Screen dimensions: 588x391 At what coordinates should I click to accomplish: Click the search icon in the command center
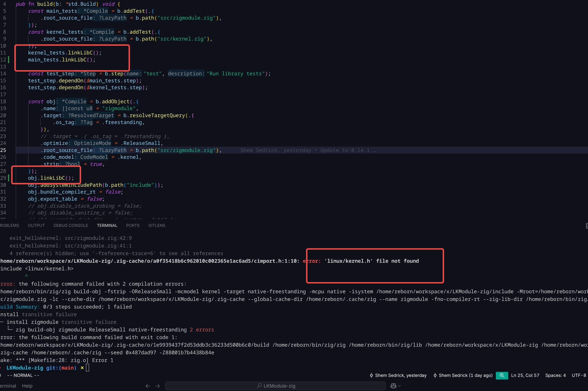tap(259, 386)
